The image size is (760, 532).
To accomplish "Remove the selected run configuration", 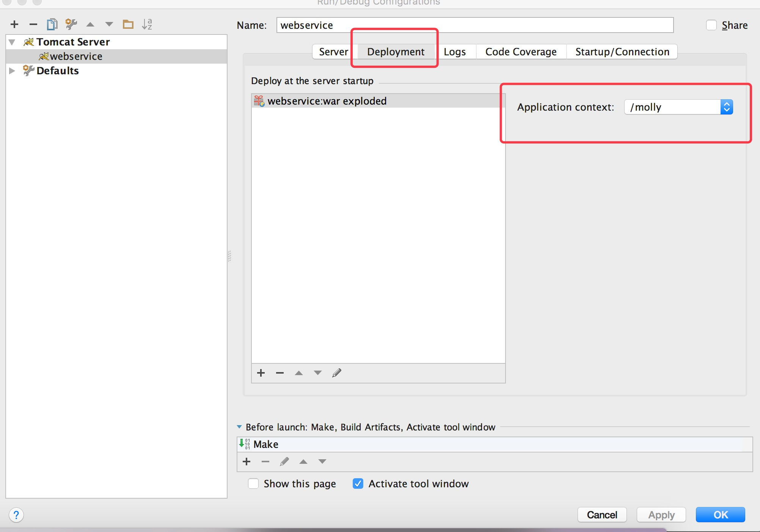I will (x=33, y=24).
